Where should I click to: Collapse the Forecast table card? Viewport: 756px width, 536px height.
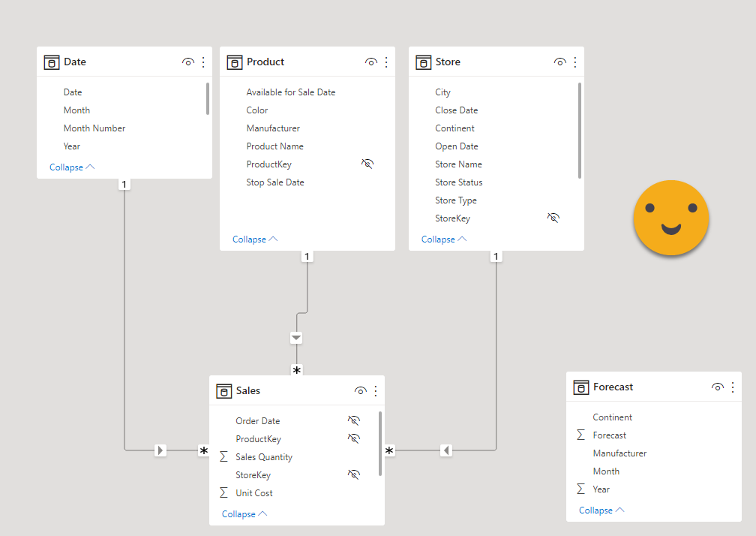point(601,510)
